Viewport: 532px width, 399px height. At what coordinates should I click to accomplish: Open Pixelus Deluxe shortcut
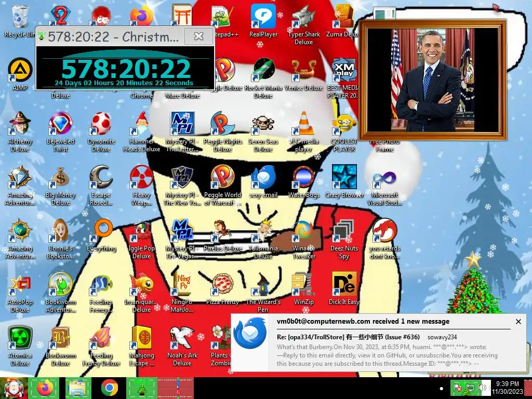(222, 230)
